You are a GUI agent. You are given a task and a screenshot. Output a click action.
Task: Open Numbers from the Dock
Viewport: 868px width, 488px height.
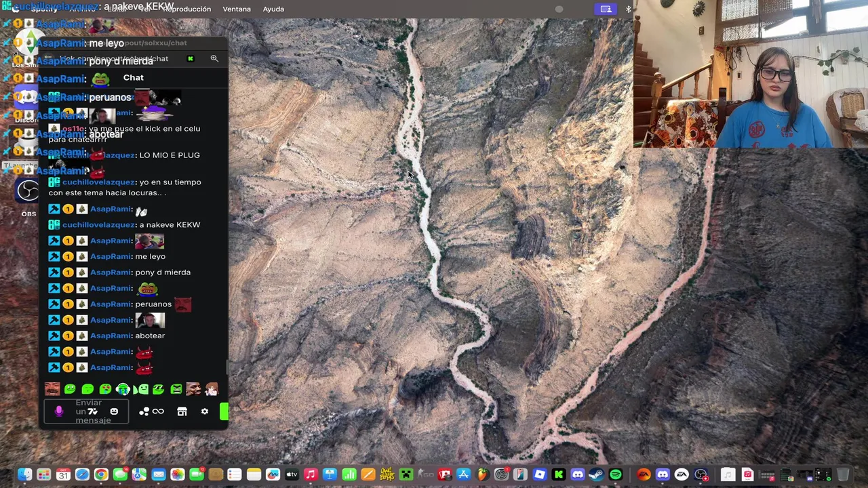click(x=349, y=474)
